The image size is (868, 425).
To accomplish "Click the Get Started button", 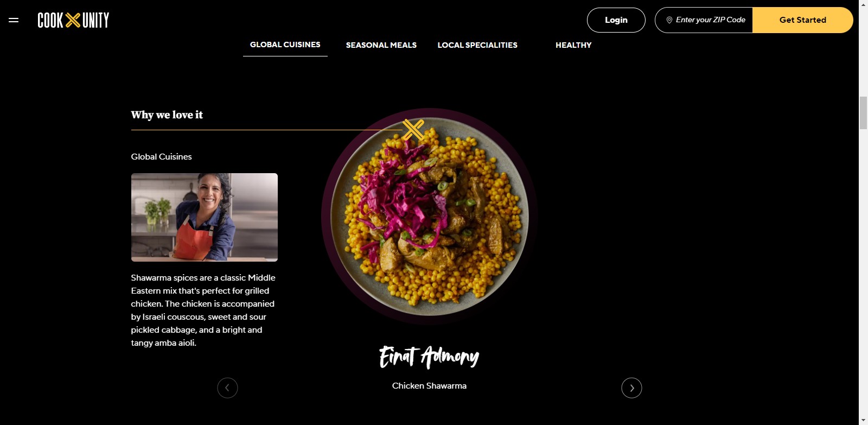I will (x=803, y=20).
